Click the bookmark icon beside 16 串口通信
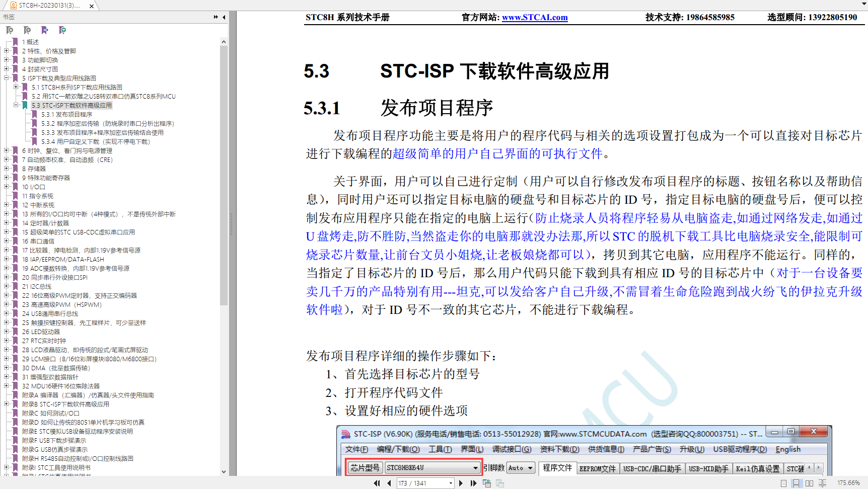This screenshot has width=868, height=489. (15, 241)
